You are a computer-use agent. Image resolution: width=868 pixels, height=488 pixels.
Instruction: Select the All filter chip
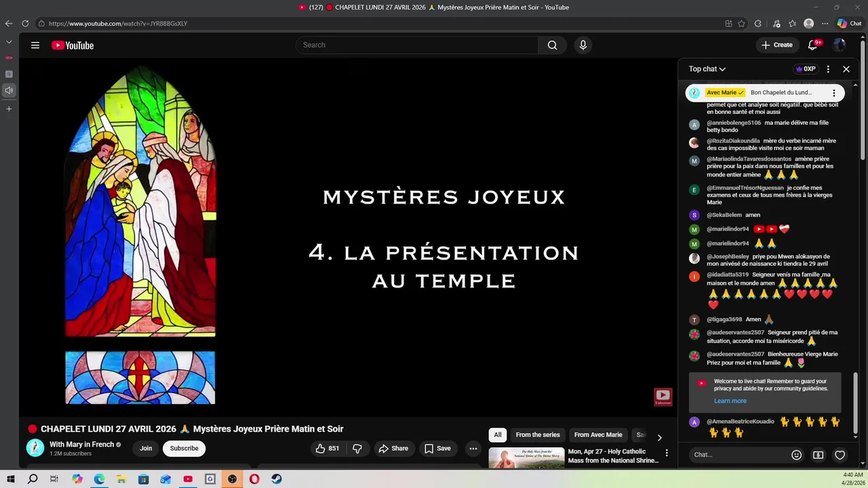pyautogui.click(x=498, y=435)
